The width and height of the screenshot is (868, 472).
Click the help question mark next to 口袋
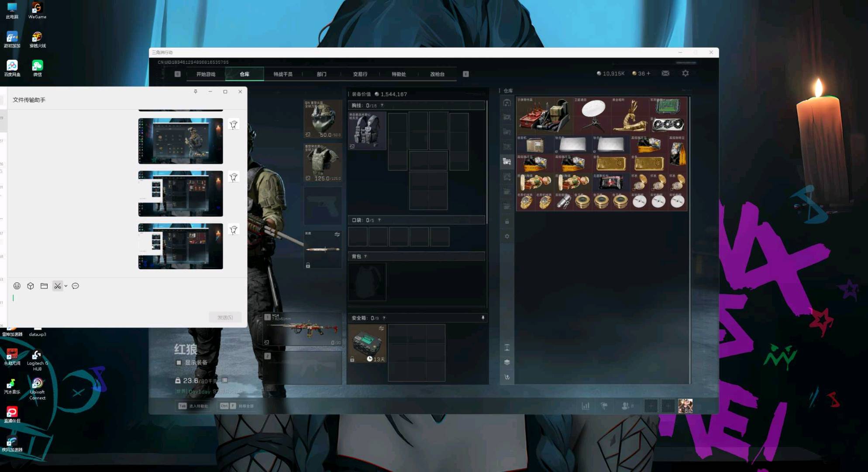(x=379, y=220)
